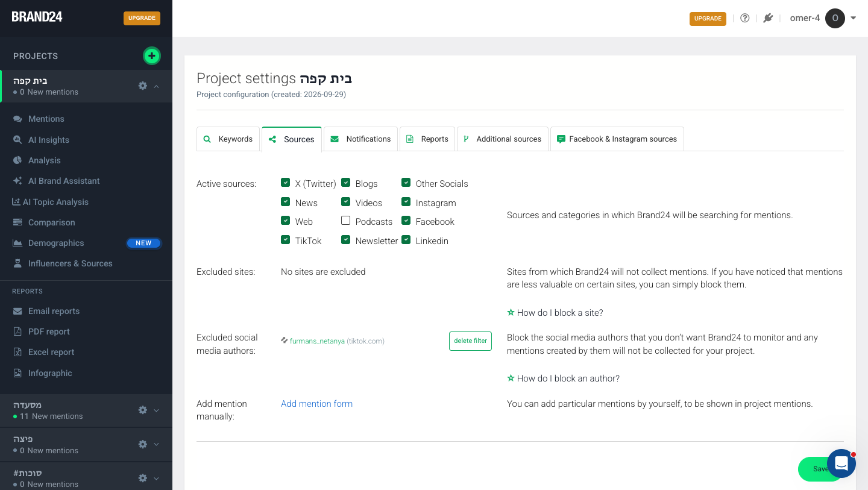Uncheck the TikTok source checkbox

286,240
